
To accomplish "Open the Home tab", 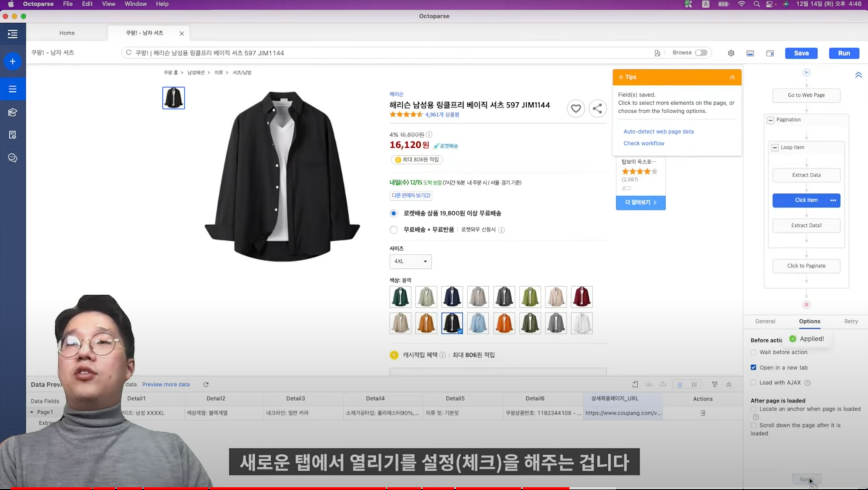I will click(67, 33).
